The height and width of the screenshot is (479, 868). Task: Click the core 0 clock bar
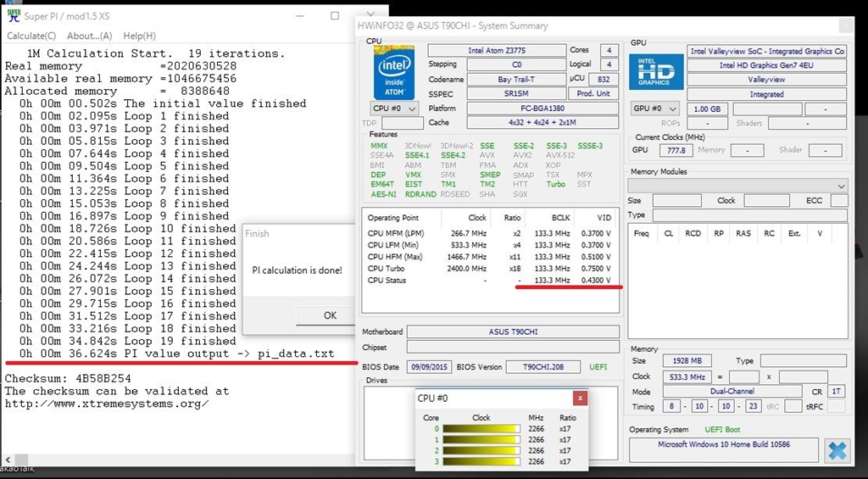point(481,429)
